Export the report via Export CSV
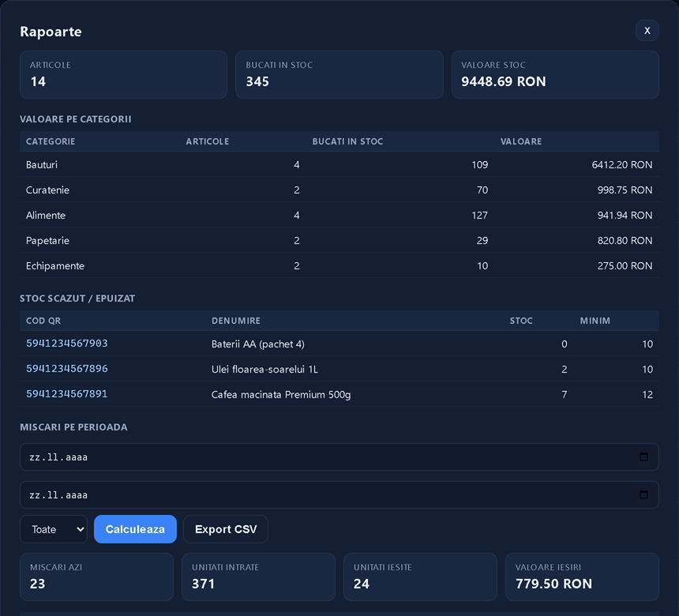This screenshot has height=616, width=679. (226, 529)
